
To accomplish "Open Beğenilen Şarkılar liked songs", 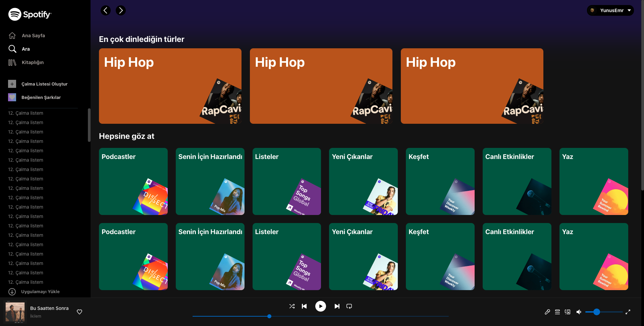I will [x=35, y=97].
